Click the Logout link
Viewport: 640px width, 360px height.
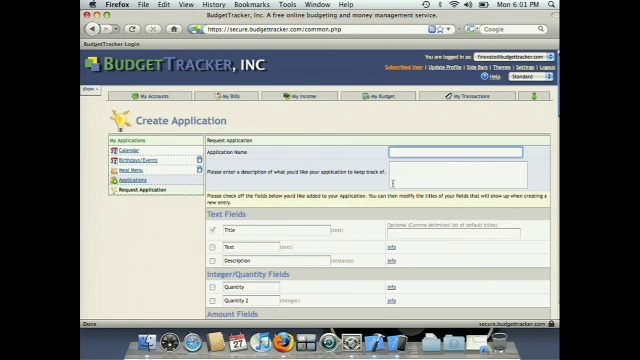[547, 67]
